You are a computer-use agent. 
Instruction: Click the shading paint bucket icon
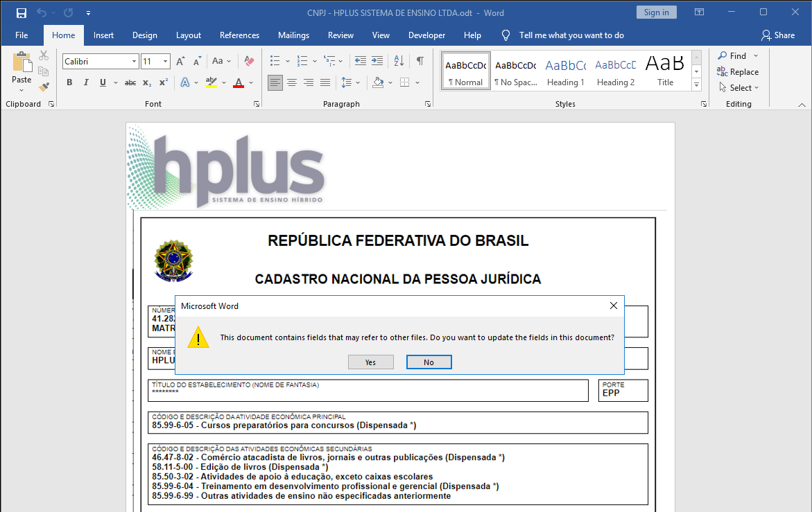click(378, 82)
